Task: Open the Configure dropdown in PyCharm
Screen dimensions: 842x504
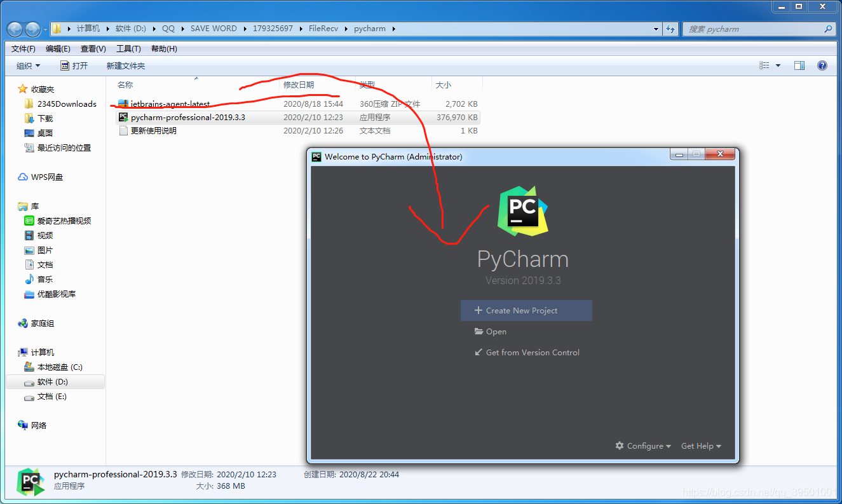Action: pos(643,446)
